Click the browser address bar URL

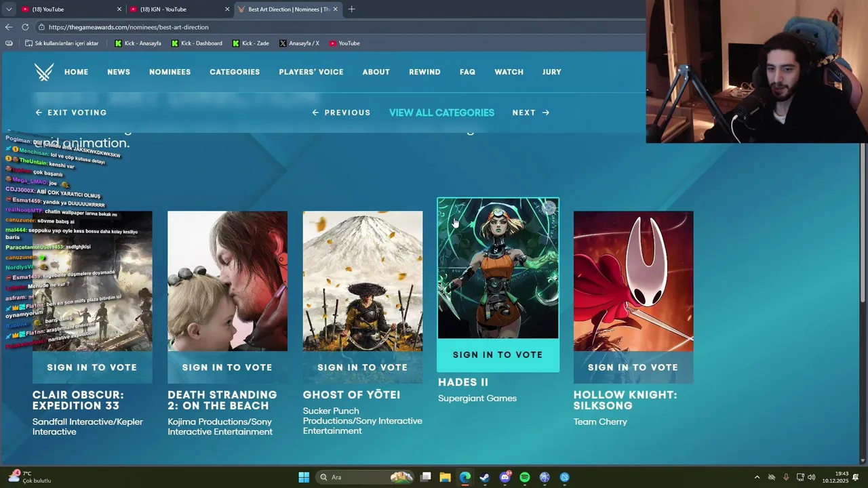coord(129,27)
